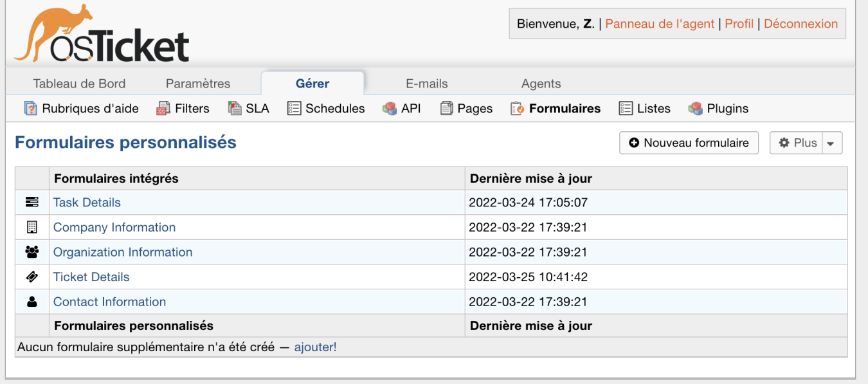Click the Organization Information people icon
Screen dimensions: 868x384
[x=32, y=252]
